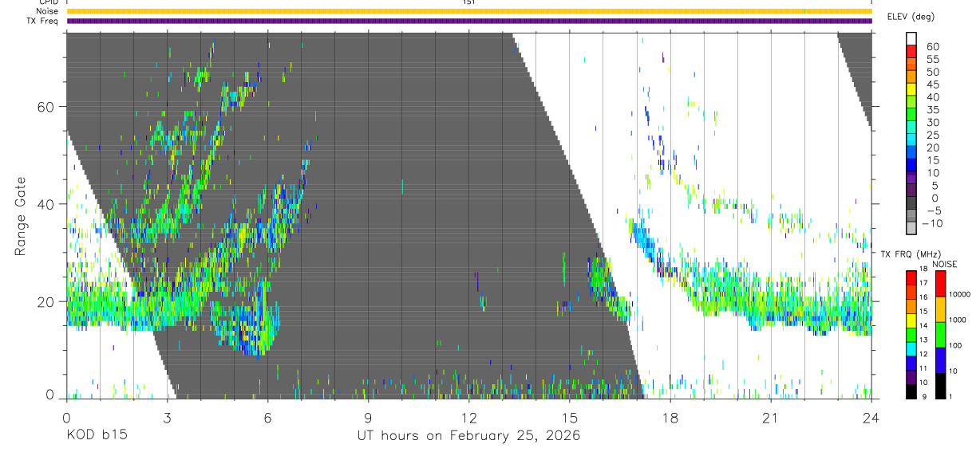The image size is (980, 452).
Task: Click the 'KOD b15' radar label
Action: click(96, 436)
